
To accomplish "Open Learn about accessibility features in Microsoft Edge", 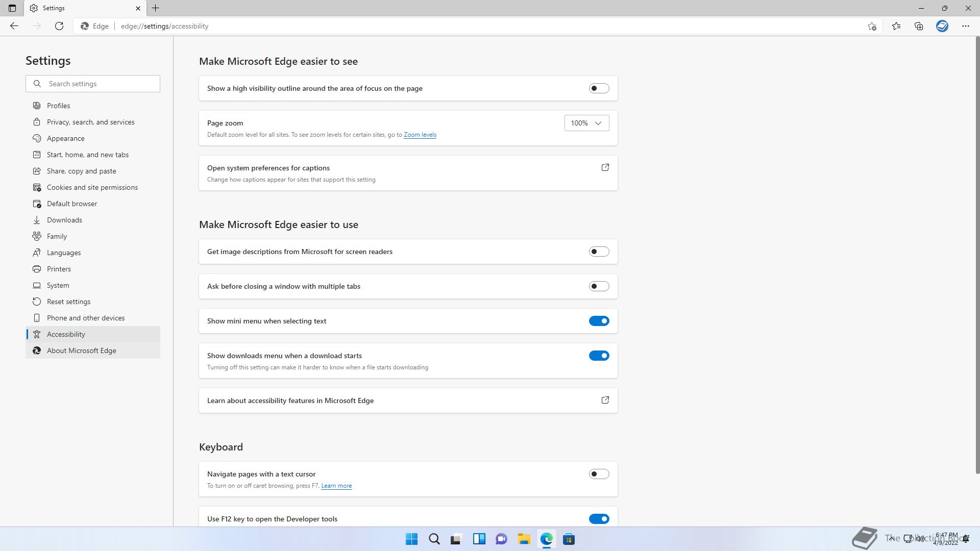I will point(408,400).
